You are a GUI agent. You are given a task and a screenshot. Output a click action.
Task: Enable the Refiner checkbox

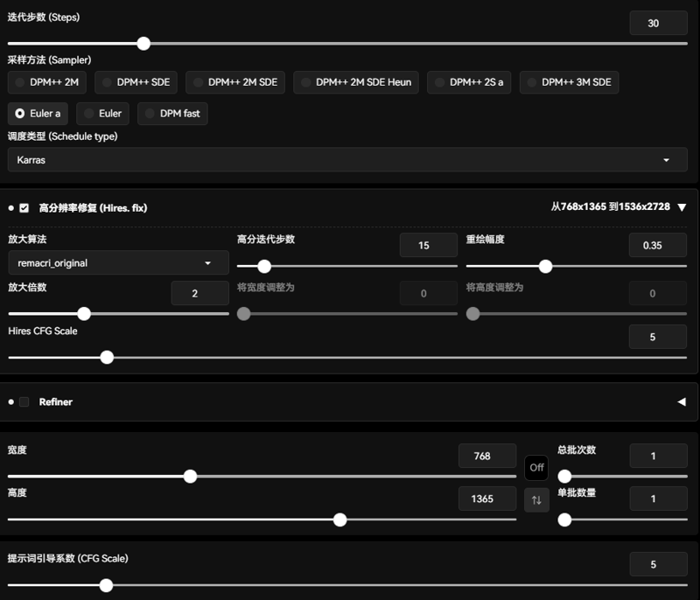(24, 402)
